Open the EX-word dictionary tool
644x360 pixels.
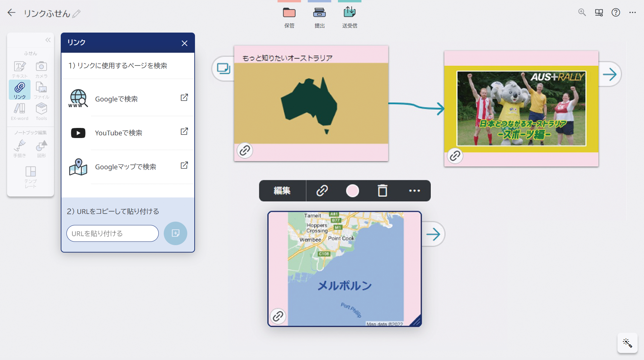coord(20,111)
